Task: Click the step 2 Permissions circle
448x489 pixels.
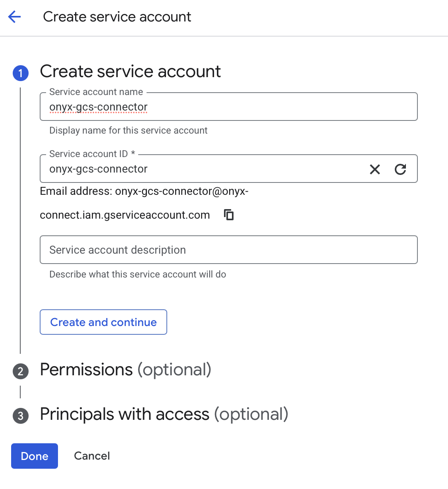Action: pyautogui.click(x=20, y=371)
